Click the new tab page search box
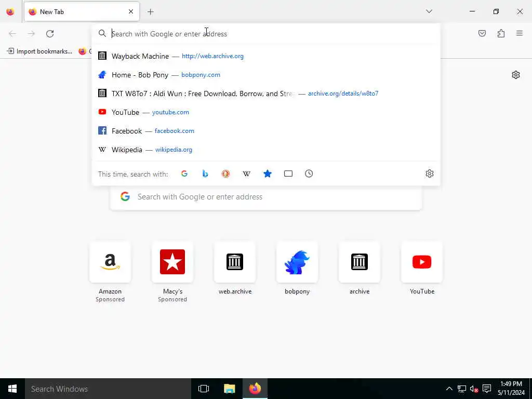This screenshot has width=532, height=399. click(266, 197)
